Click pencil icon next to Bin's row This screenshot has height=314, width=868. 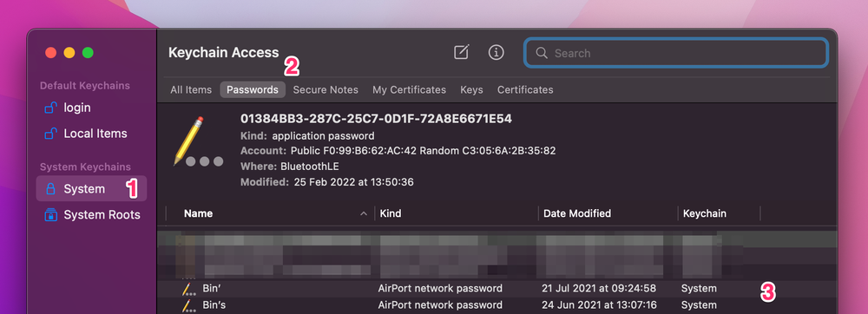189,305
